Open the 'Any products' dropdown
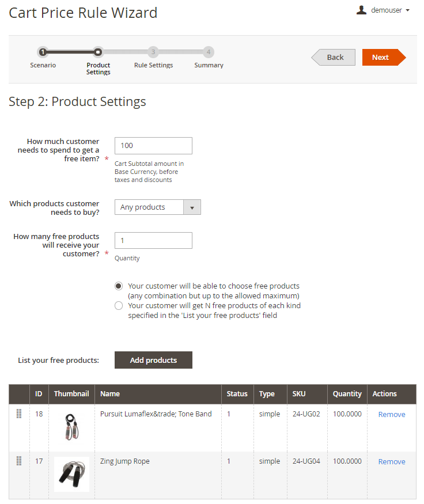Screen dimensions: 424x504 click(149, 207)
